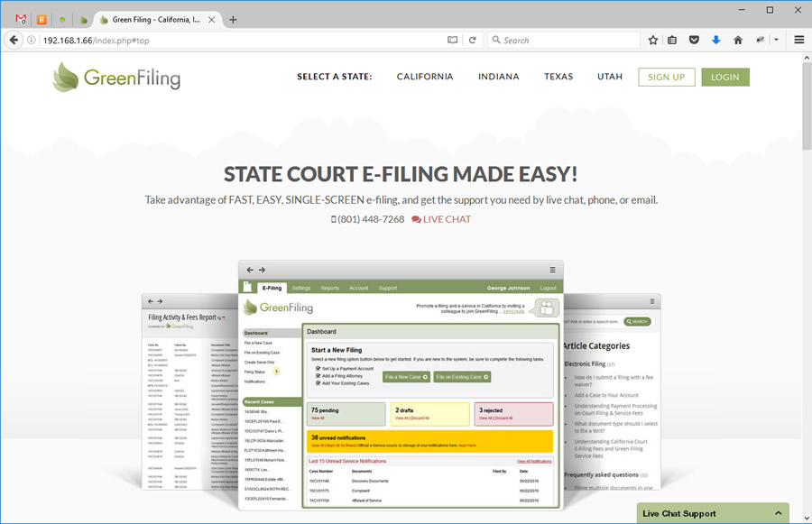The width and height of the screenshot is (812, 524).
Task: Click the tagline starting "Take advantage of FAST"
Action: tap(401, 200)
